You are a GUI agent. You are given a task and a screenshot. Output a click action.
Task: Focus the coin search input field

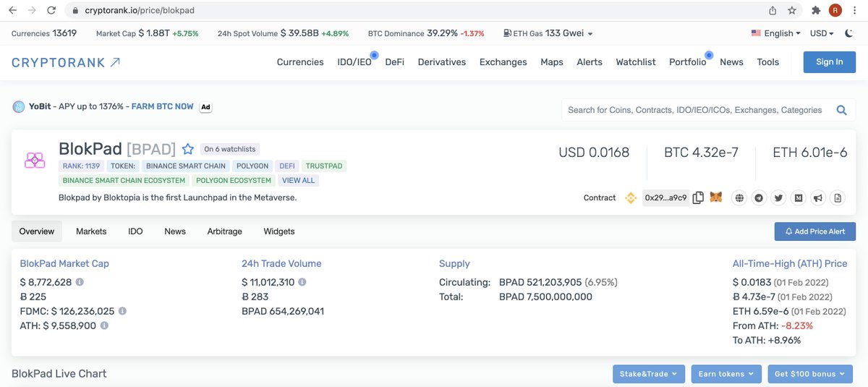(x=696, y=110)
